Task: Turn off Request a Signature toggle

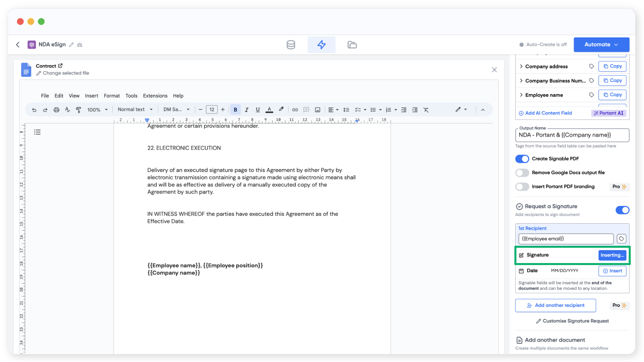Action: [622, 210]
